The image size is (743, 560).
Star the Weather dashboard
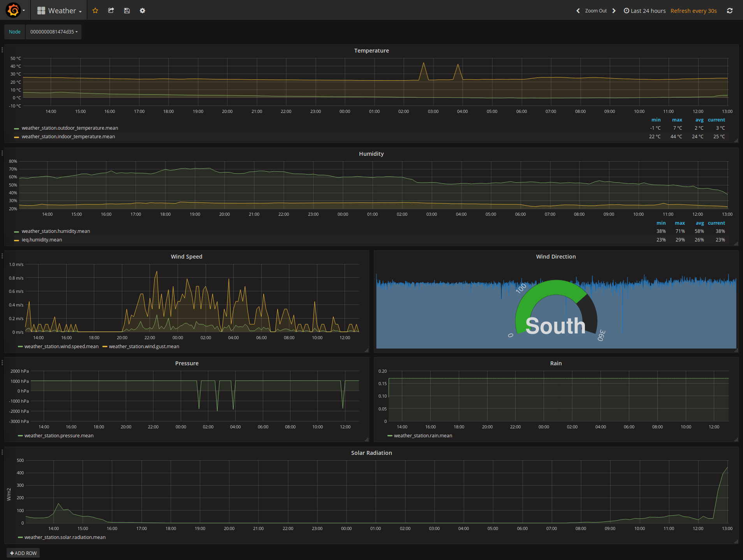pyautogui.click(x=95, y=11)
